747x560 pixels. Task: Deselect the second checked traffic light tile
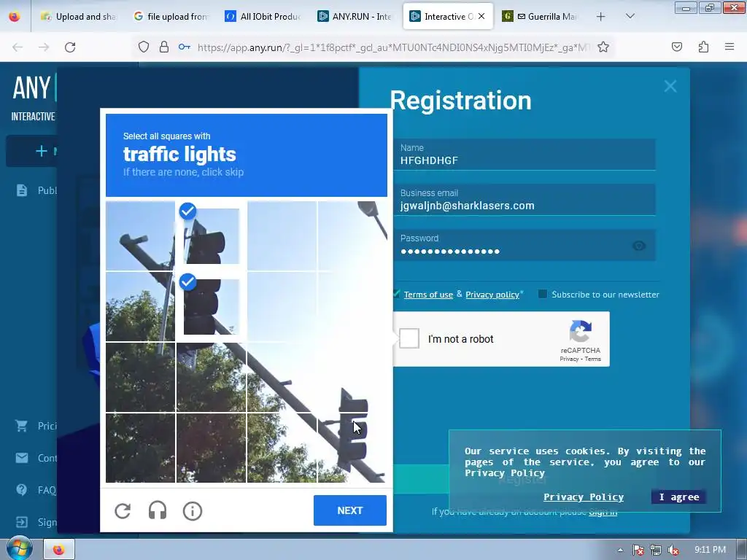(211, 306)
